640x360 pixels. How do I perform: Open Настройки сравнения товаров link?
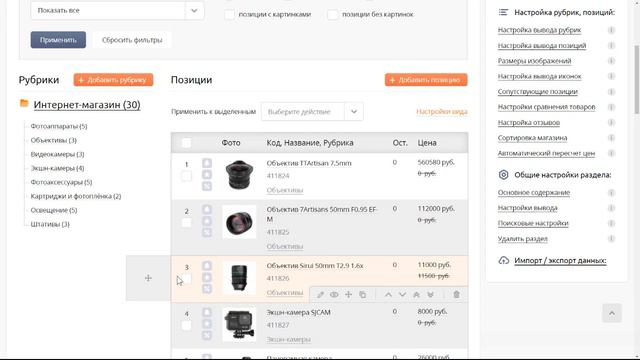547,107
